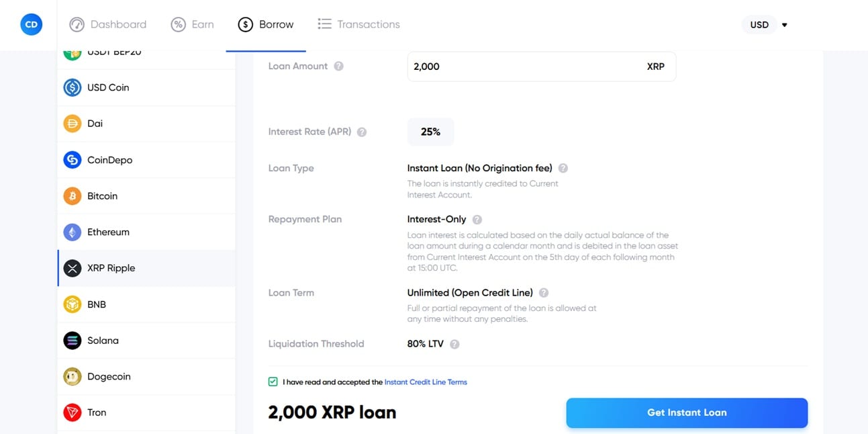Click the Dai stablecoin icon
868x434 pixels.
pyautogui.click(x=72, y=124)
